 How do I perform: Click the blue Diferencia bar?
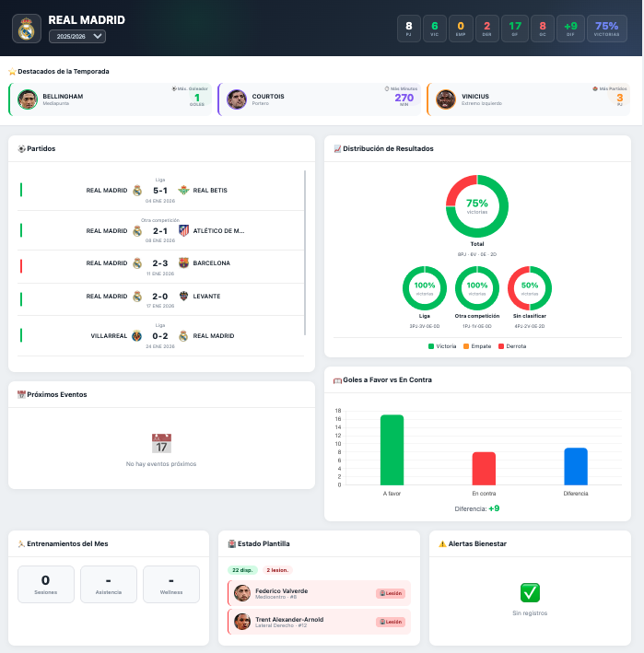tap(576, 466)
